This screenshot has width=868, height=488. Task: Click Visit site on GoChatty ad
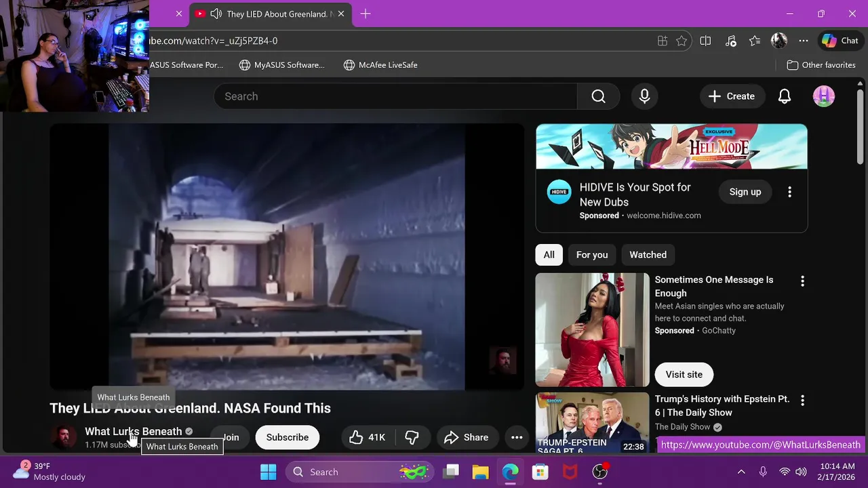(684, 374)
